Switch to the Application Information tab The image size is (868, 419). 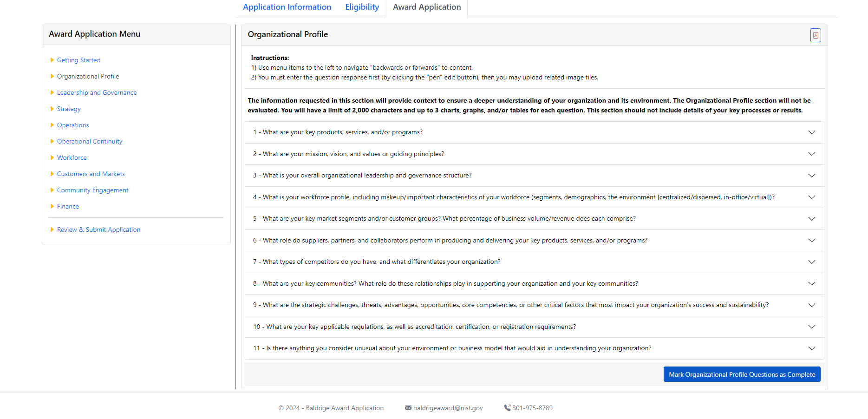click(287, 7)
